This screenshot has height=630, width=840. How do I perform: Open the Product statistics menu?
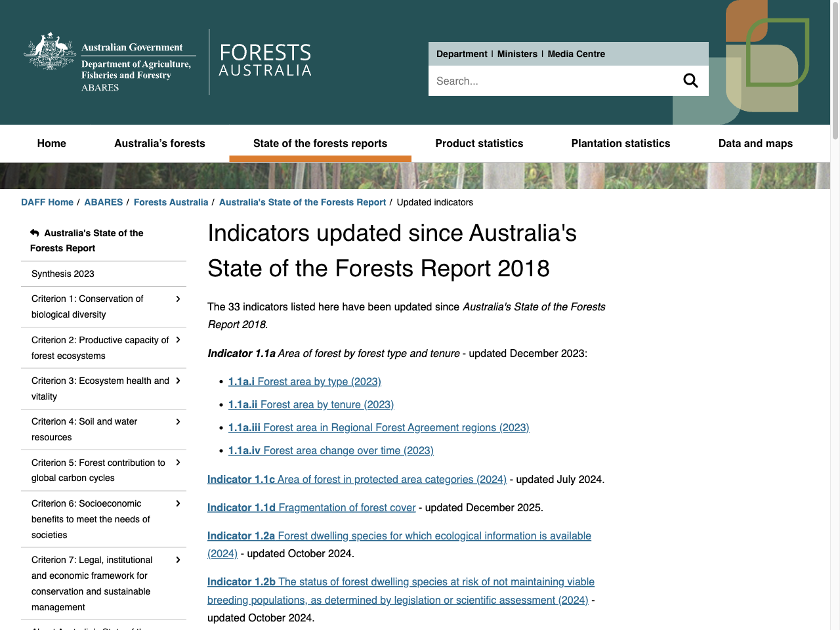point(479,143)
